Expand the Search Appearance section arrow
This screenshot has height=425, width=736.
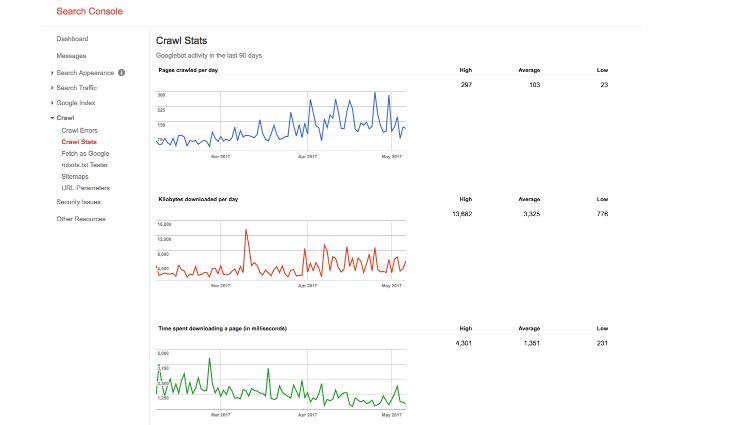(x=52, y=73)
